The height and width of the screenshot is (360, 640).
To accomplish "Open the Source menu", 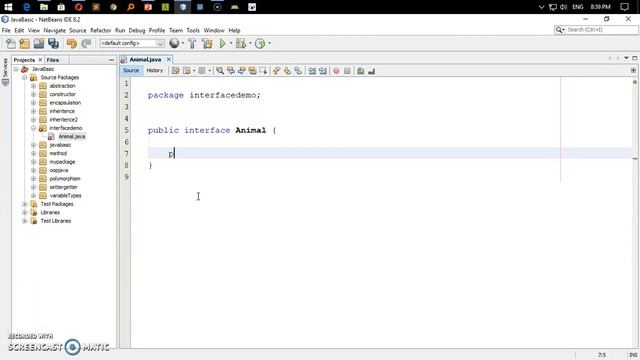I will pos(78,31).
